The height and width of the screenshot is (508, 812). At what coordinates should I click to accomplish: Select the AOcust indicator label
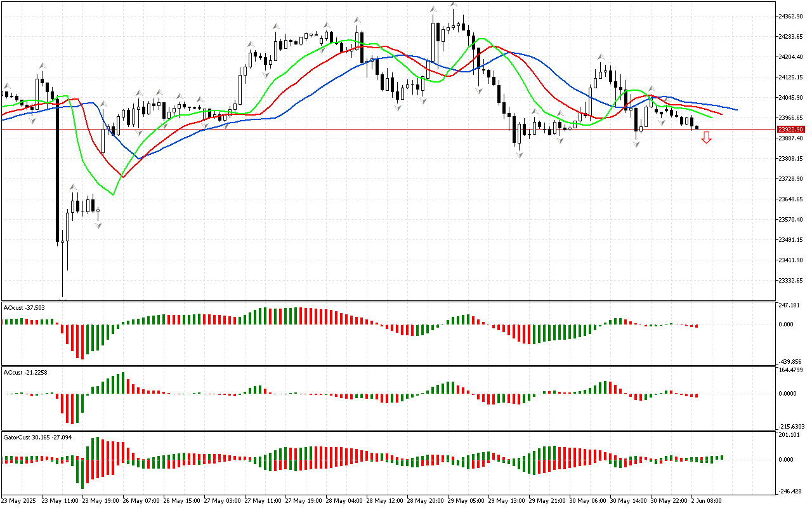[23, 307]
